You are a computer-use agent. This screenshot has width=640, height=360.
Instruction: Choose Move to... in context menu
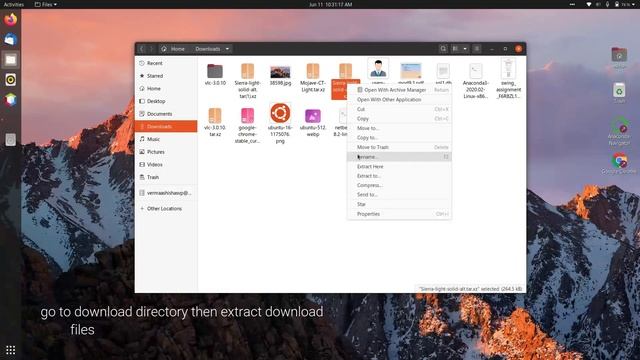399,128
